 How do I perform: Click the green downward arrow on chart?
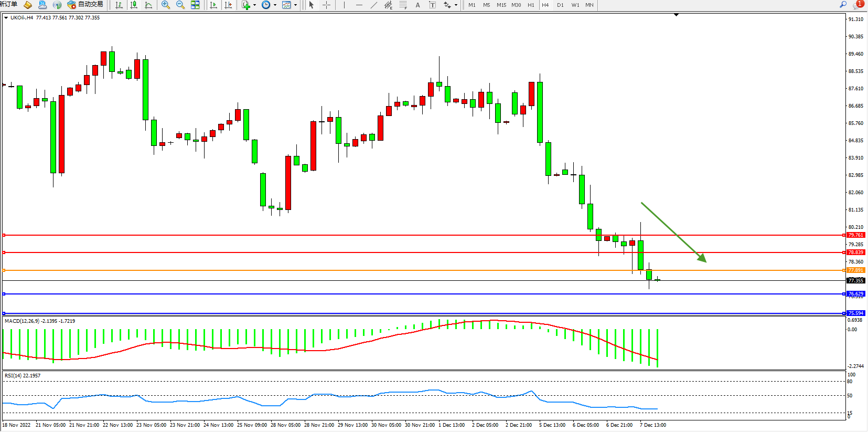(673, 231)
